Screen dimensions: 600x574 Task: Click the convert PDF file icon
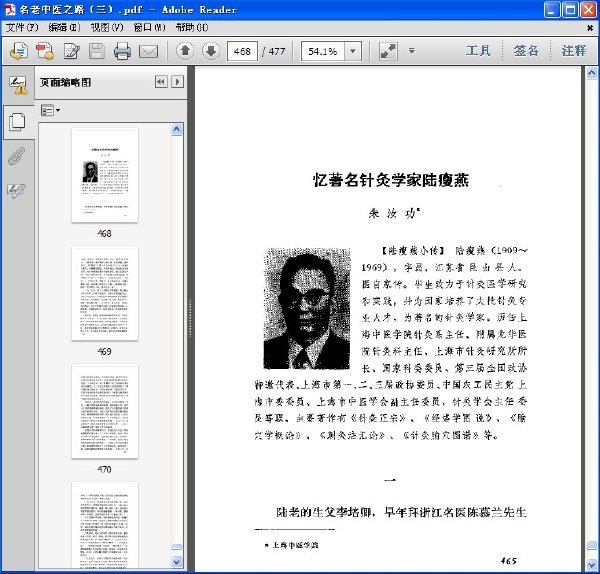coord(45,51)
